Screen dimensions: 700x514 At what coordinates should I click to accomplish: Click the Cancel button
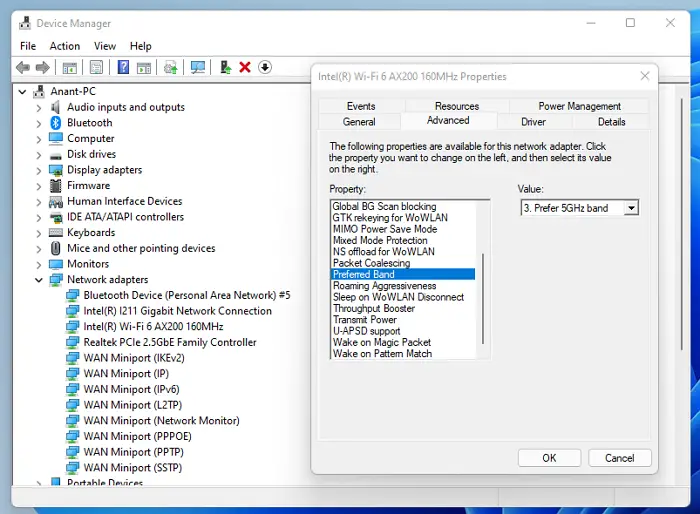(619, 458)
